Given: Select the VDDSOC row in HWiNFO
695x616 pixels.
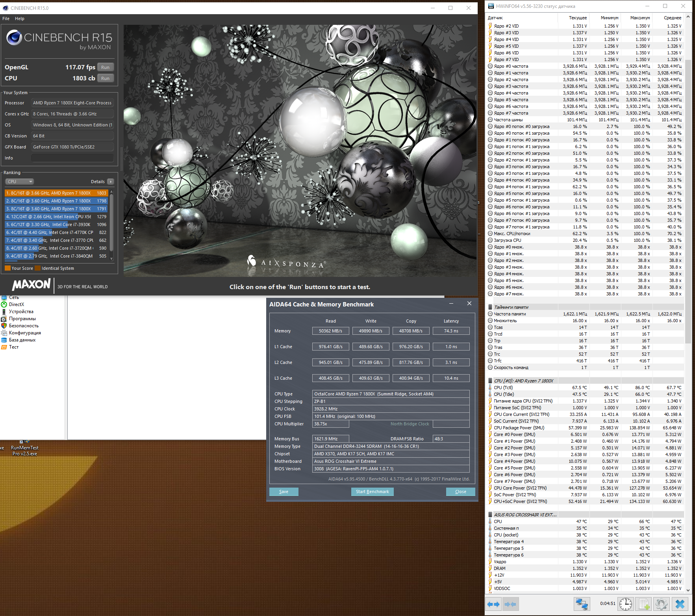Looking at the screenshot, I should point(585,588).
